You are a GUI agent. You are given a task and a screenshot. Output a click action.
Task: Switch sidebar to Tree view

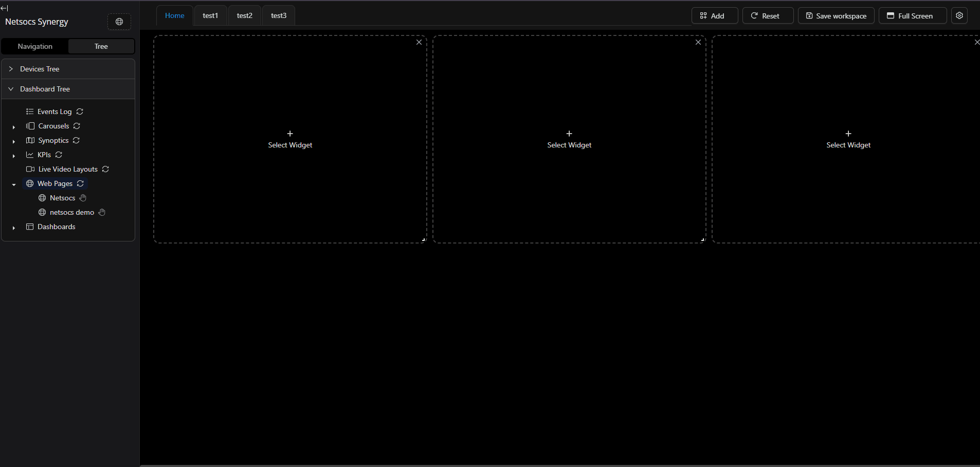tap(101, 46)
